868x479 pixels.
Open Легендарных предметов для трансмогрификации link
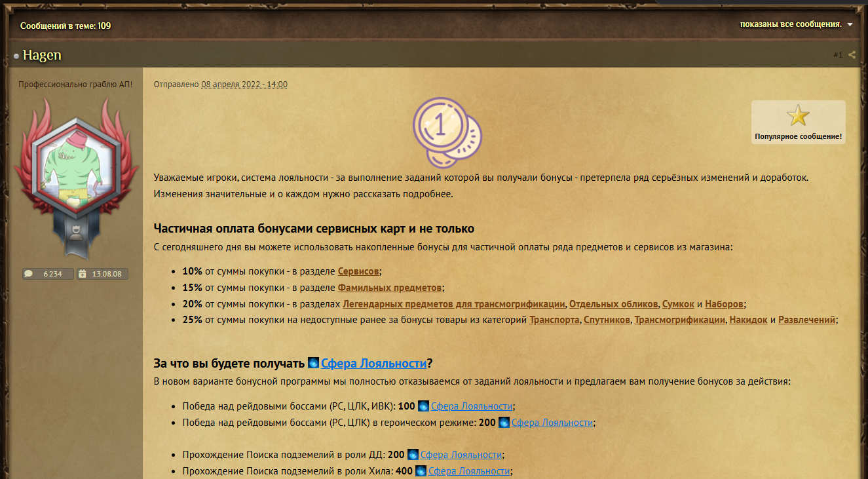point(453,304)
